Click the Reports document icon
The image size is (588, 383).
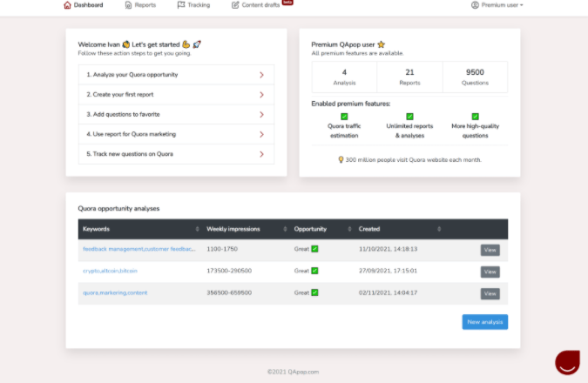point(128,5)
